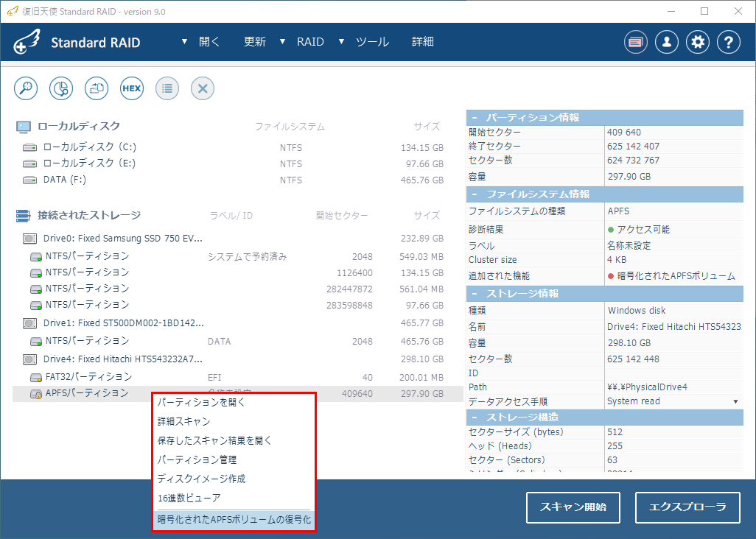Click the connected storage header icon
Image resolution: width=756 pixels, height=539 pixels.
[x=23, y=216]
